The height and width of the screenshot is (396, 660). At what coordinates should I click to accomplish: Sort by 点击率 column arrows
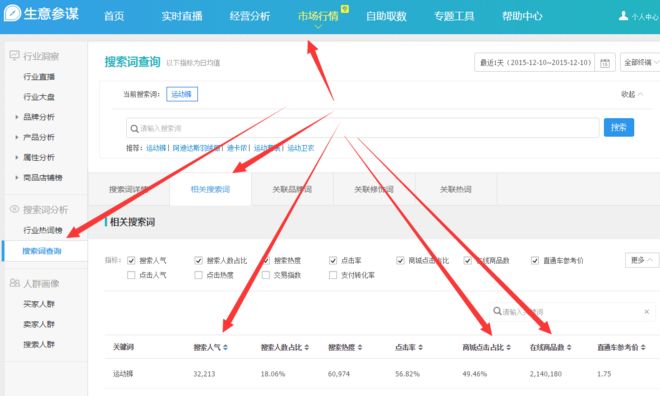tap(420, 347)
